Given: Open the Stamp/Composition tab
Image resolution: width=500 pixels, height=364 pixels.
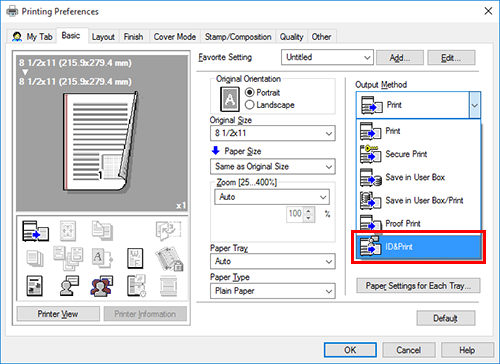Looking at the screenshot, I should click(238, 37).
